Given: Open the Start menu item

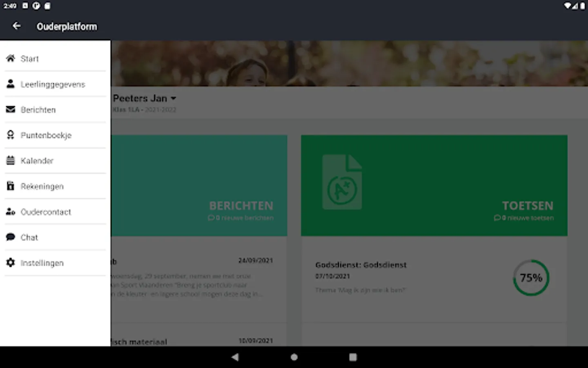Looking at the screenshot, I should [x=55, y=58].
